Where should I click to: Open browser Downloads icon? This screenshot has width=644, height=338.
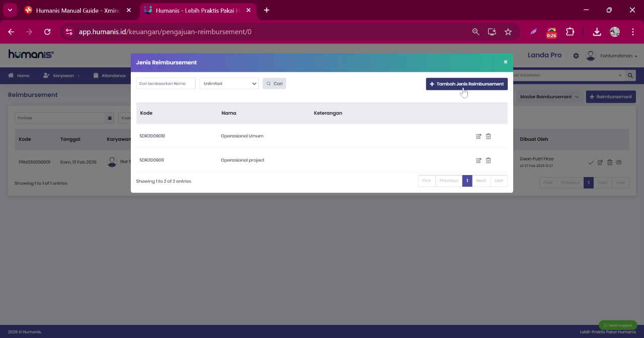point(597,32)
